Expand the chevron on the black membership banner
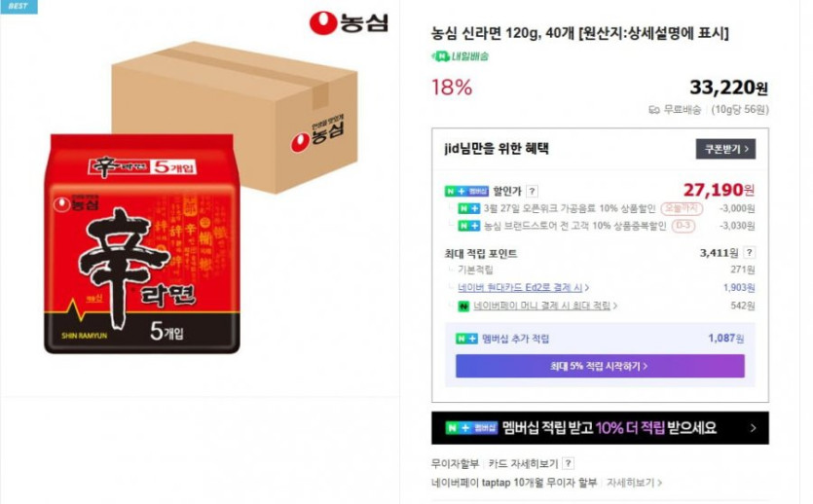The width and height of the screenshot is (813, 504). (753, 428)
